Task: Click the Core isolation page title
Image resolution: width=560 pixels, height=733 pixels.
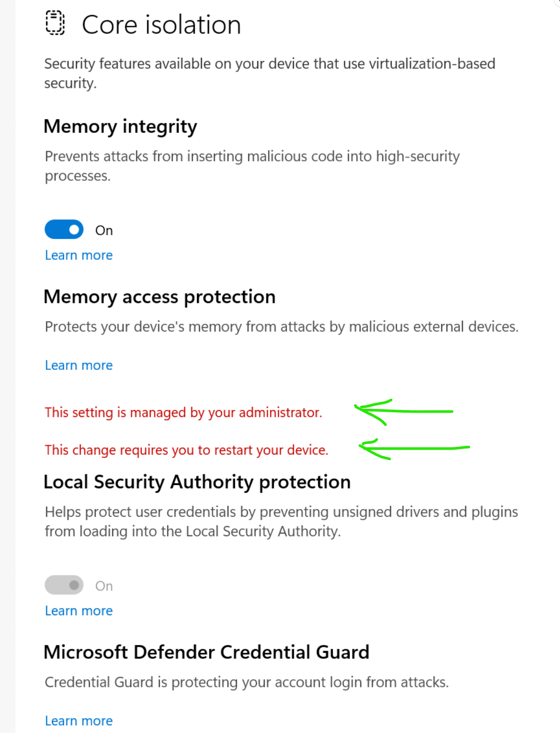Action: [x=161, y=25]
